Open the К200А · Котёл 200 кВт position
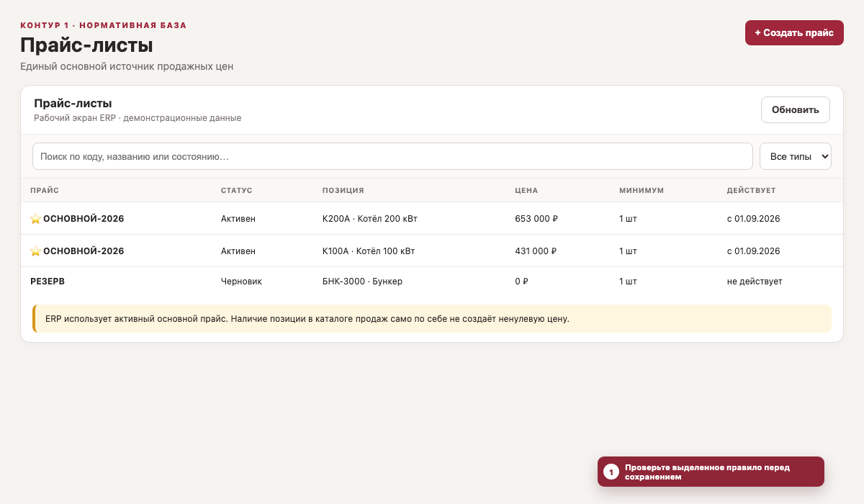864x504 pixels. pyautogui.click(x=370, y=219)
